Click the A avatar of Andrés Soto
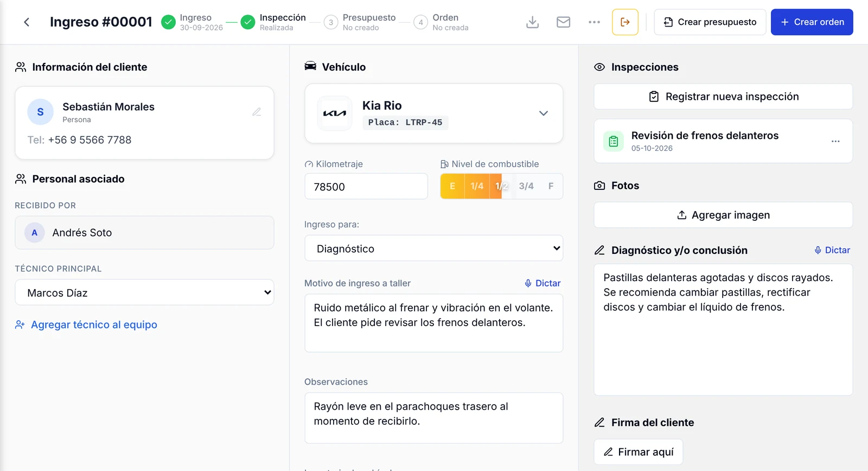 click(x=35, y=233)
